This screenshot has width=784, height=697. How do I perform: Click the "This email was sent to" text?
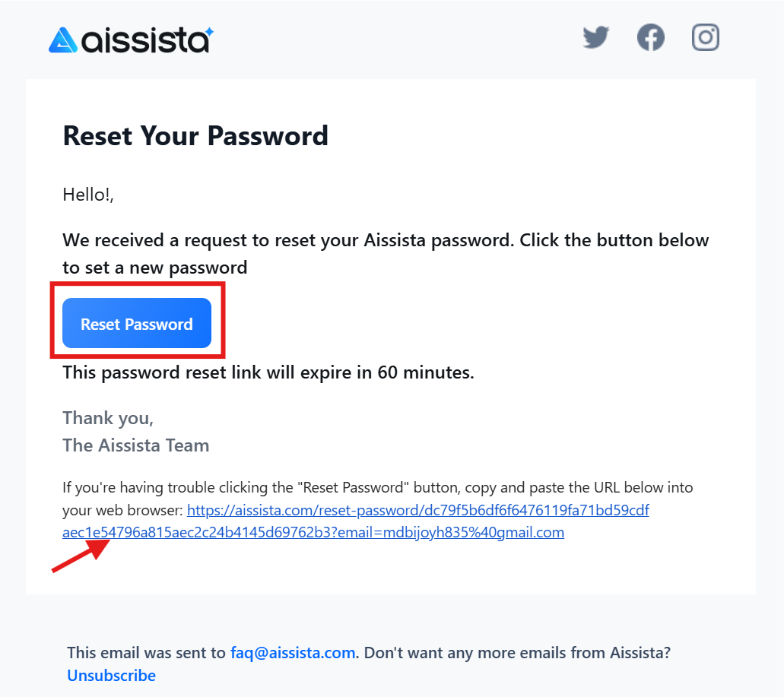(147, 652)
